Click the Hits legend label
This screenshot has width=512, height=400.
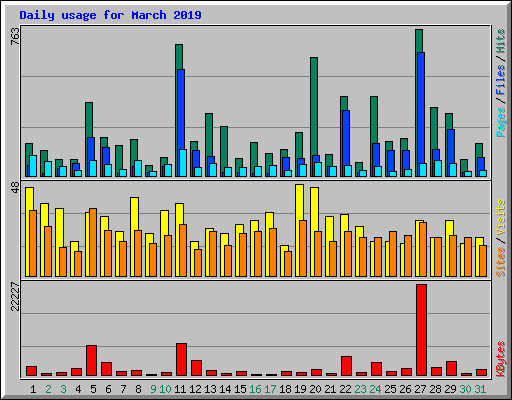(500, 41)
